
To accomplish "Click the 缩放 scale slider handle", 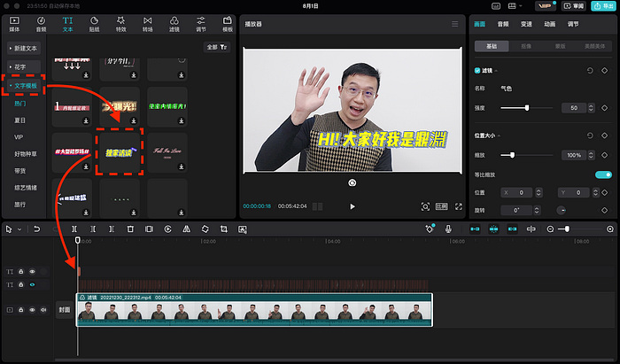I will (x=512, y=155).
